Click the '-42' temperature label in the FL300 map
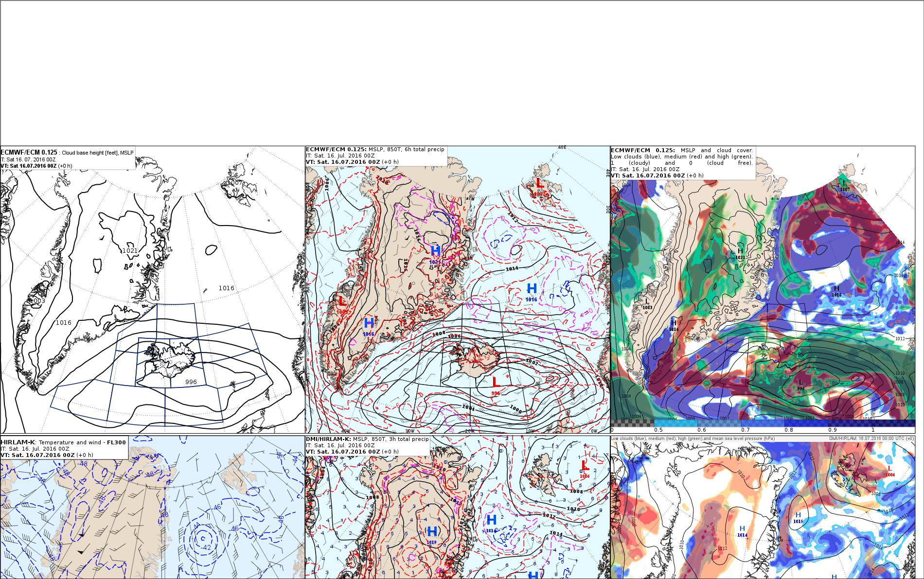 pyautogui.click(x=206, y=547)
